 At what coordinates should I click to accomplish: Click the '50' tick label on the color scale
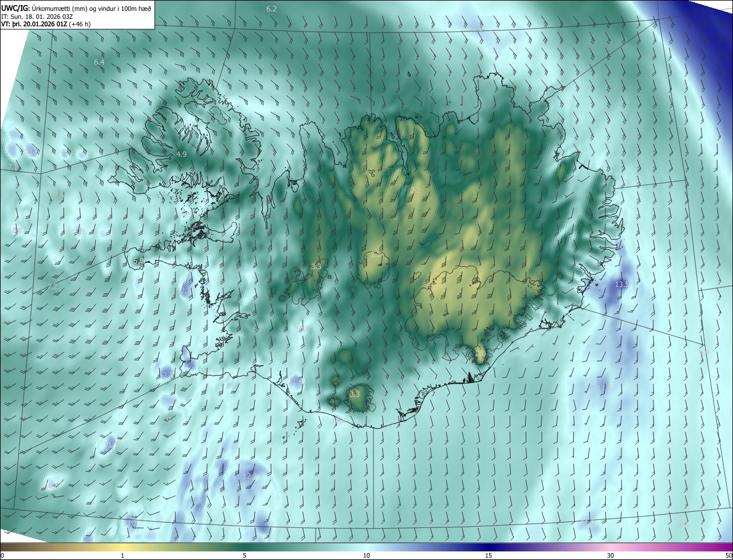(x=728, y=555)
